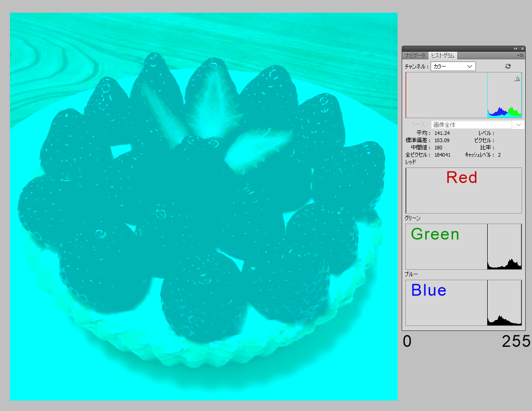Click the 比率 label

click(487, 148)
